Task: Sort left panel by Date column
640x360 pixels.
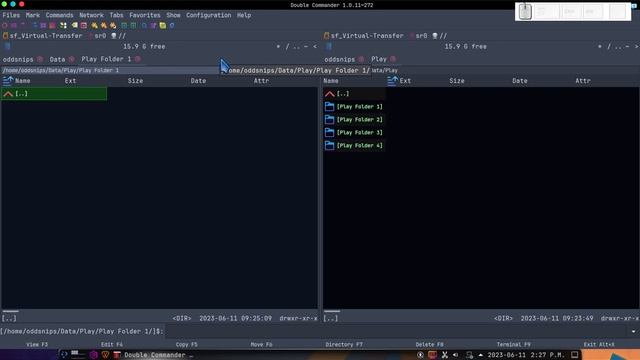Action: (x=198, y=81)
